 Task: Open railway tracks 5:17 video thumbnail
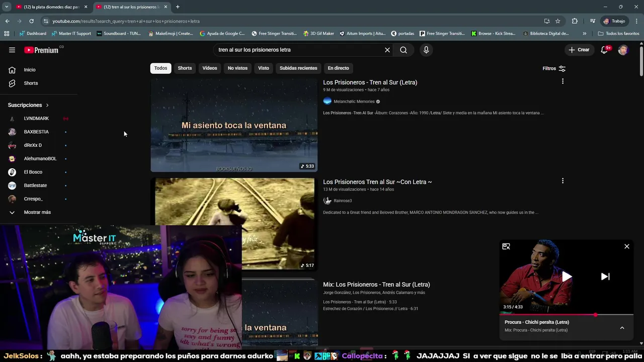click(235, 224)
